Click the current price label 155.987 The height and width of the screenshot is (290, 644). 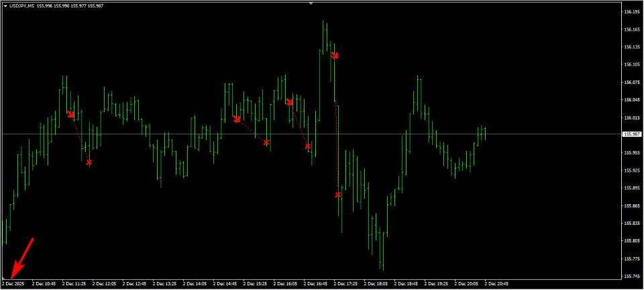631,134
